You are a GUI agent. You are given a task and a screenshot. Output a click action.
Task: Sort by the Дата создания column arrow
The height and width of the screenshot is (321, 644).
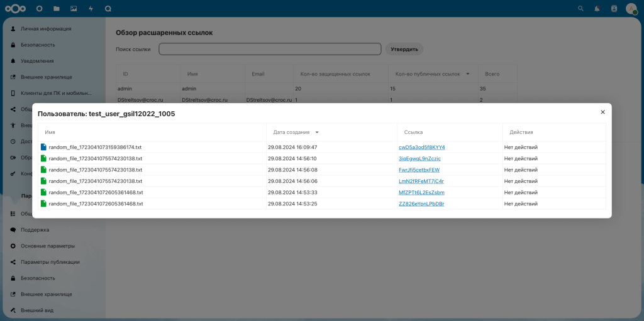[x=317, y=133]
